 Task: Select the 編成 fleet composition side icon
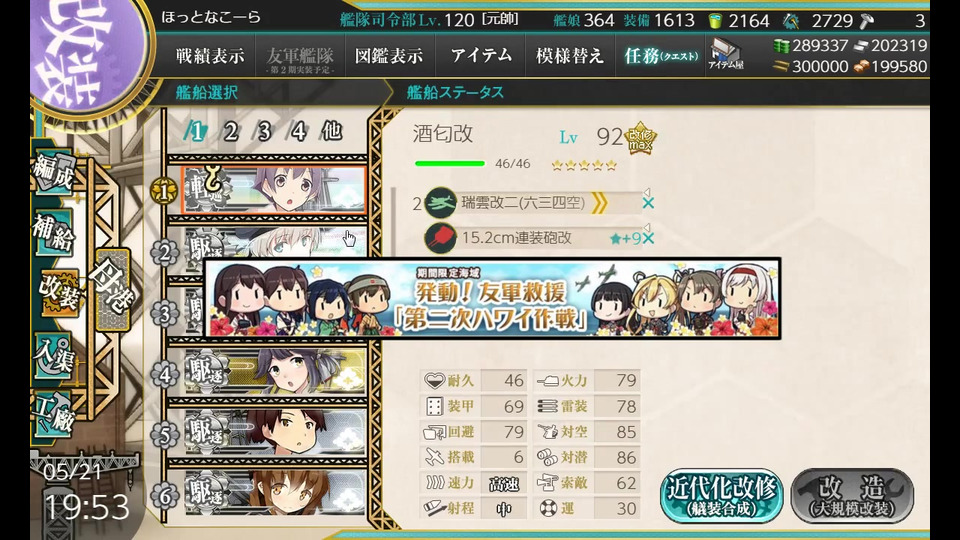pyautogui.click(x=54, y=173)
